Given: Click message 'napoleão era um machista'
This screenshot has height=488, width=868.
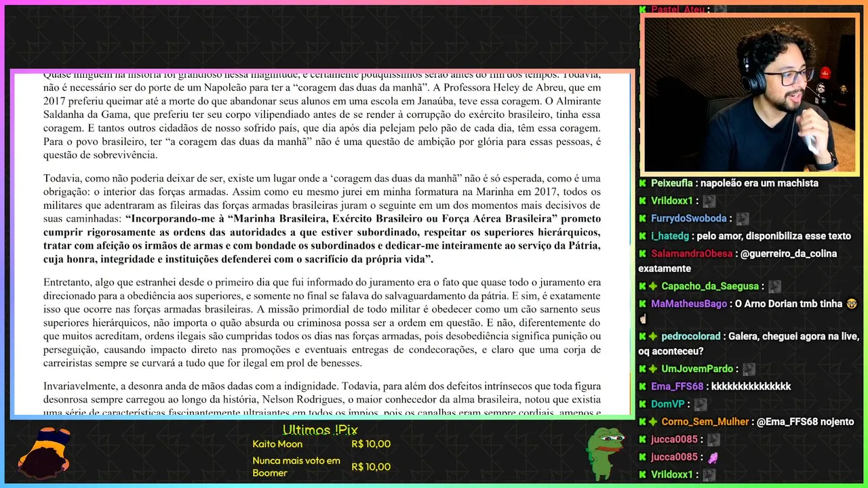Looking at the screenshot, I should [x=759, y=184].
